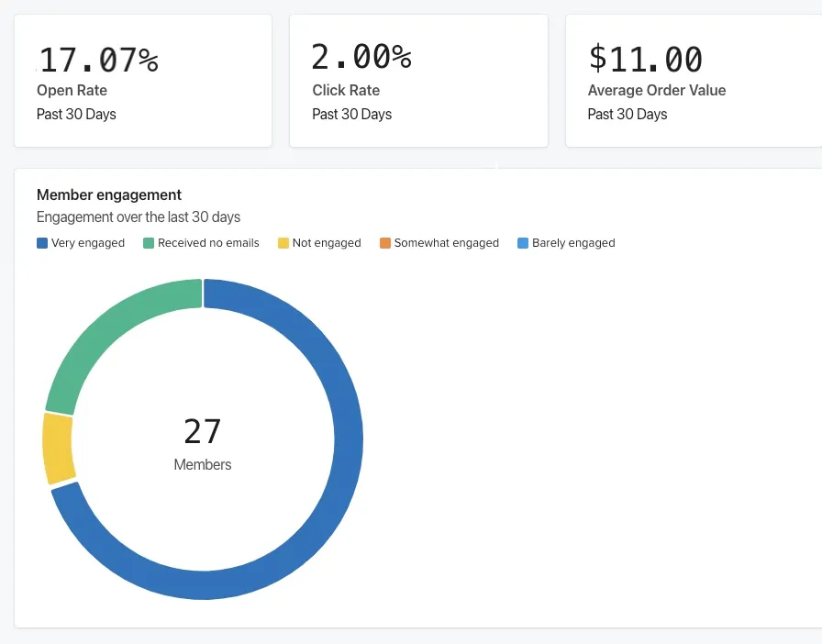The image size is (822, 644).
Task: Open the Click Rate metric card
Action: tap(418, 80)
